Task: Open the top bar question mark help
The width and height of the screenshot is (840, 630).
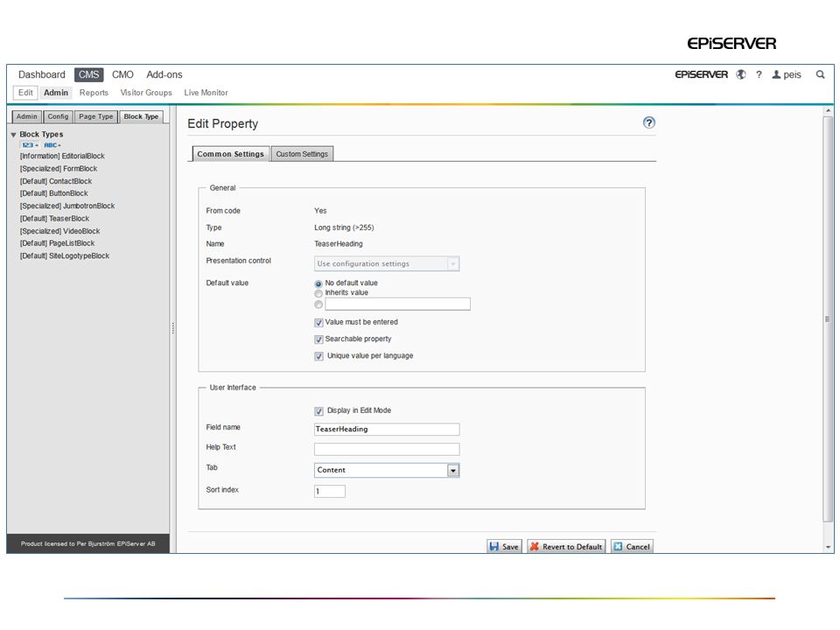Action: 759,74
